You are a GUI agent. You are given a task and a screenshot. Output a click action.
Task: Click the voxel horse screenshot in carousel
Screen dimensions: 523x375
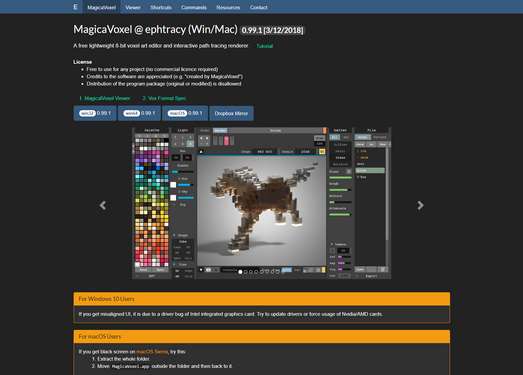262,203
